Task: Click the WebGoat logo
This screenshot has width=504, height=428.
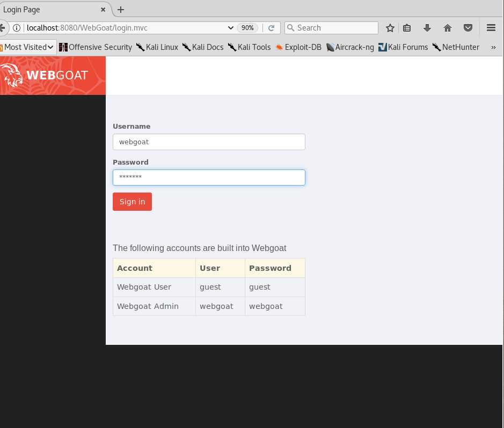Action: pyautogui.click(x=44, y=75)
